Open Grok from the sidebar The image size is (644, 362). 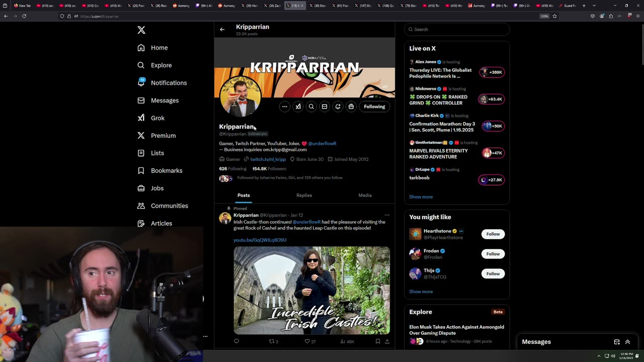point(151,118)
